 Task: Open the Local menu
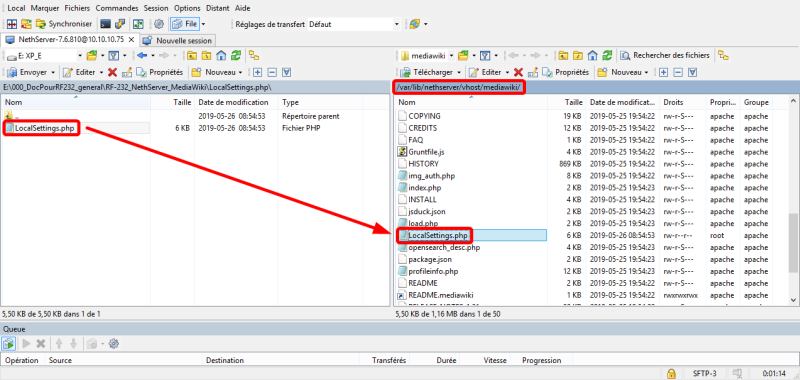(x=17, y=8)
